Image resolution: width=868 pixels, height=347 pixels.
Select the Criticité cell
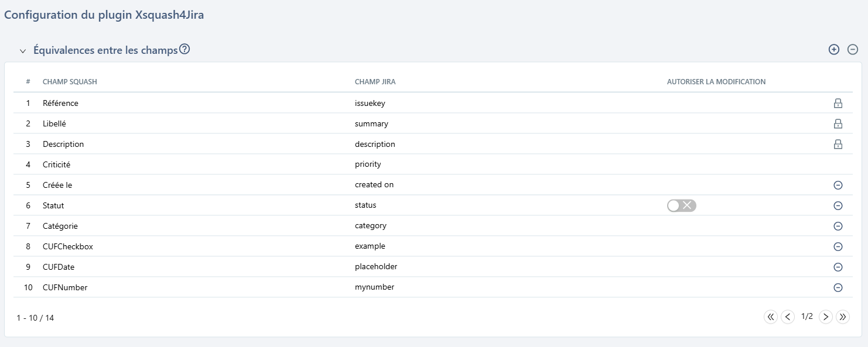(x=56, y=164)
